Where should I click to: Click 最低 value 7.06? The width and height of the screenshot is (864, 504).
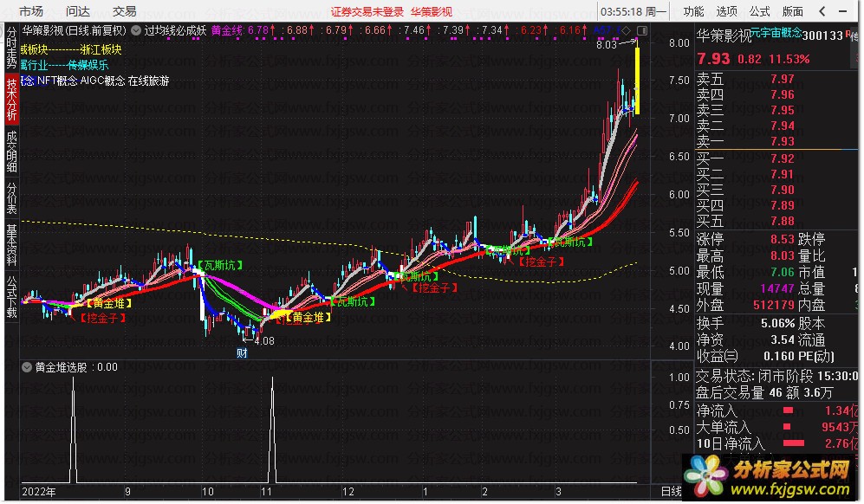point(783,272)
